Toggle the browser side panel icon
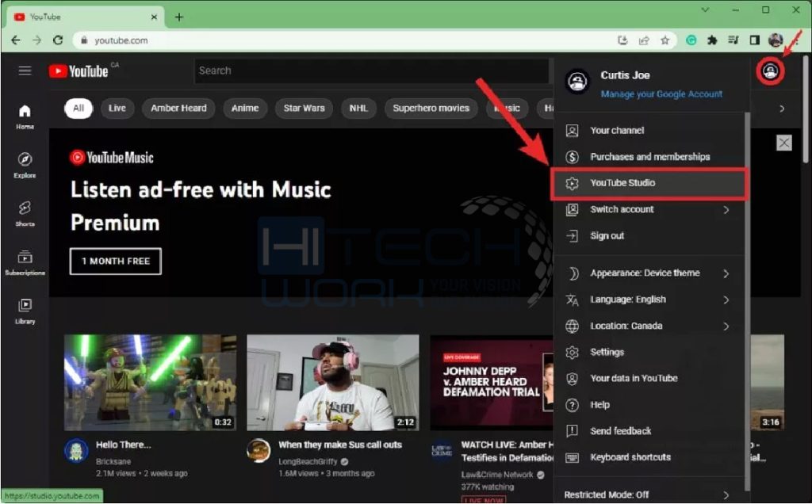Screen dimensions: 812x504 coord(755,40)
